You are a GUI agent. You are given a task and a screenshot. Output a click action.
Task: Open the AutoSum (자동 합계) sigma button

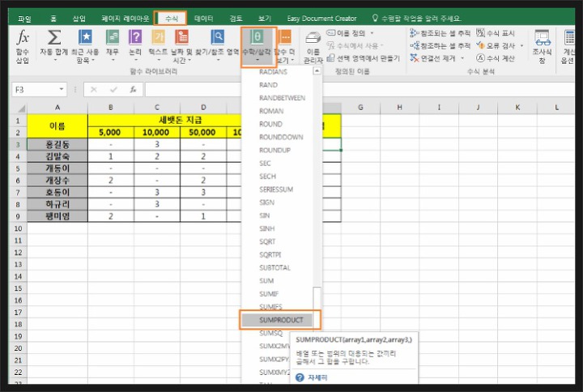(x=54, y=46)
